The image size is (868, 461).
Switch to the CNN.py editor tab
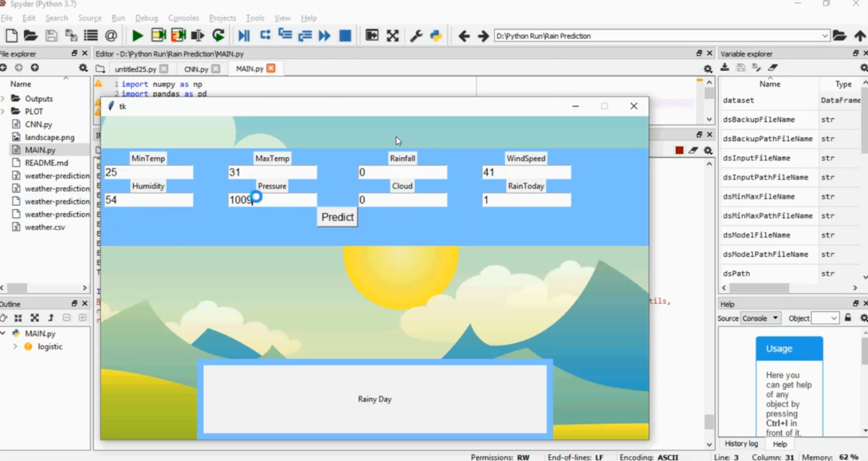tap(196, 69)
